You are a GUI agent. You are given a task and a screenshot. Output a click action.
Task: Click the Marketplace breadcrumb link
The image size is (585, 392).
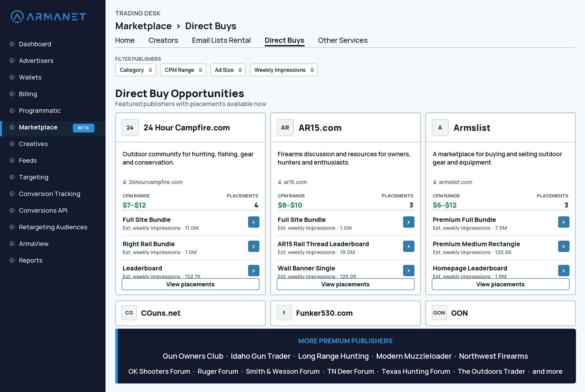click(x=143, y=26)
